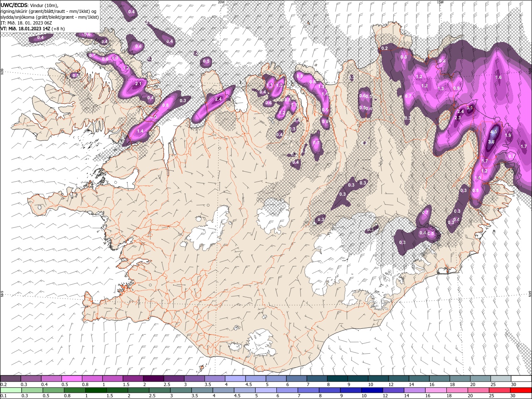
Task: Choose the lower legend swatch starting at 2.5
Action: tap(159, 390)
